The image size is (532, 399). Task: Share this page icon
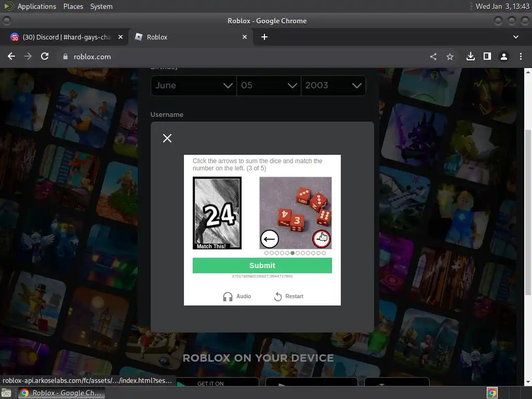433,57
